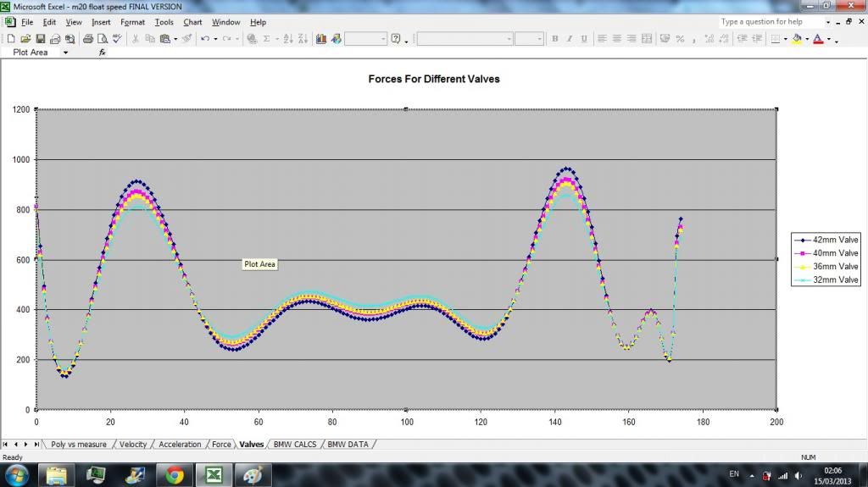Open the Chart menu
Image resolution: width=868 pixels, height=487 pixels.
tap(192, 22)
